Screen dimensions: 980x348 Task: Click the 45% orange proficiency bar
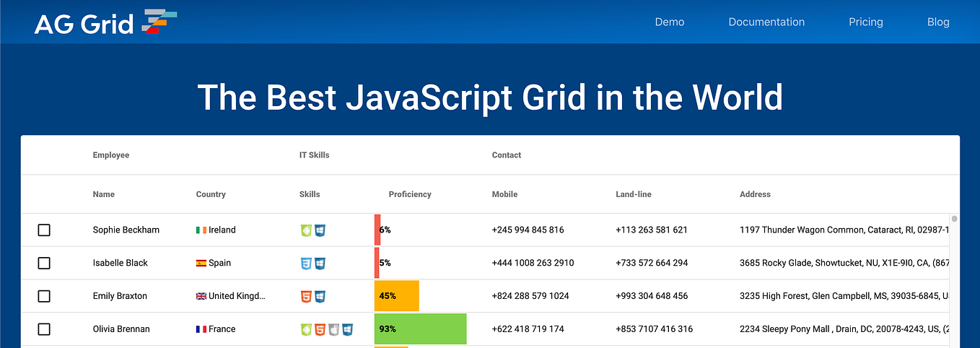[397, 296]
